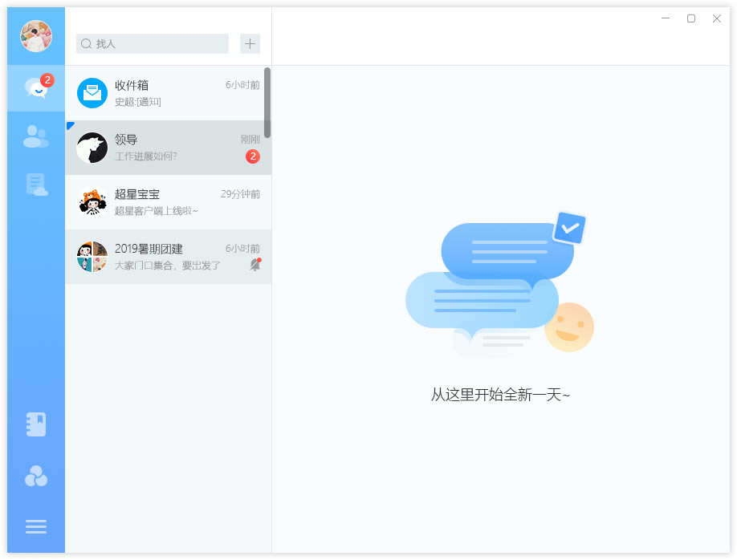Open the 领导 chat
This screenshot has width=737, height=560.
(168, 148)
